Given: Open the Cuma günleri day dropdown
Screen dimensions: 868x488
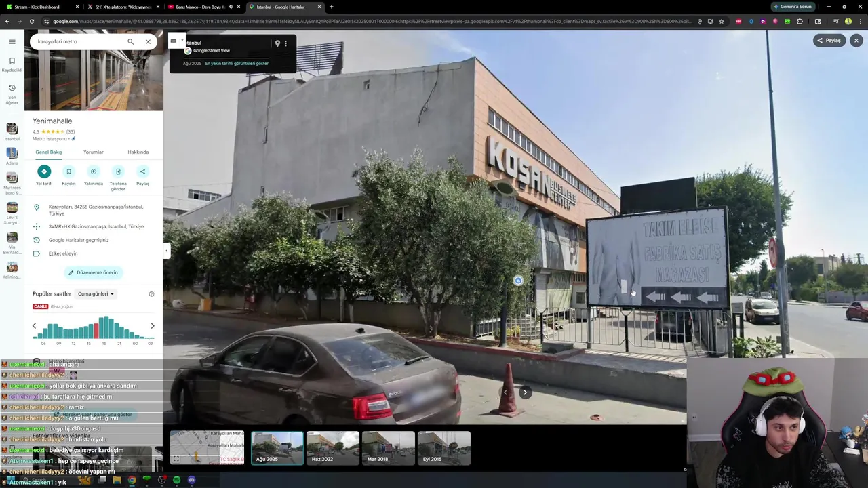Looking at the screenshot, I should point(96,293).
